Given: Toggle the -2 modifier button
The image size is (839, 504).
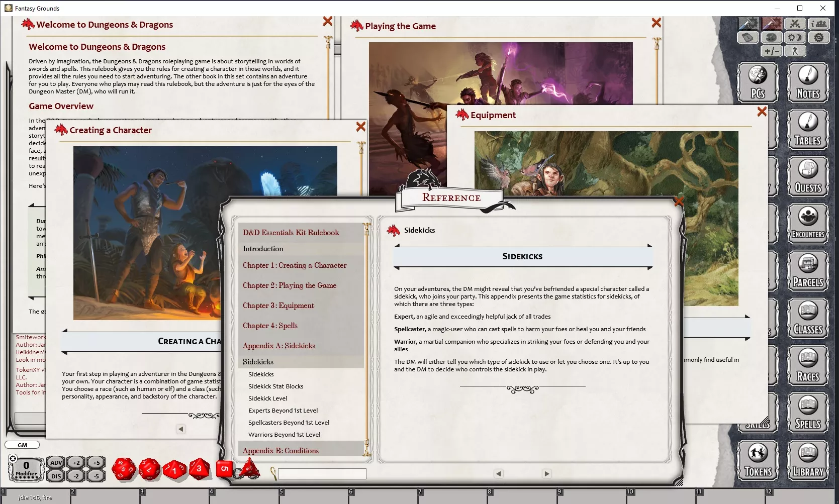Looking at the screenshot, I should click(x=76, y=476).
